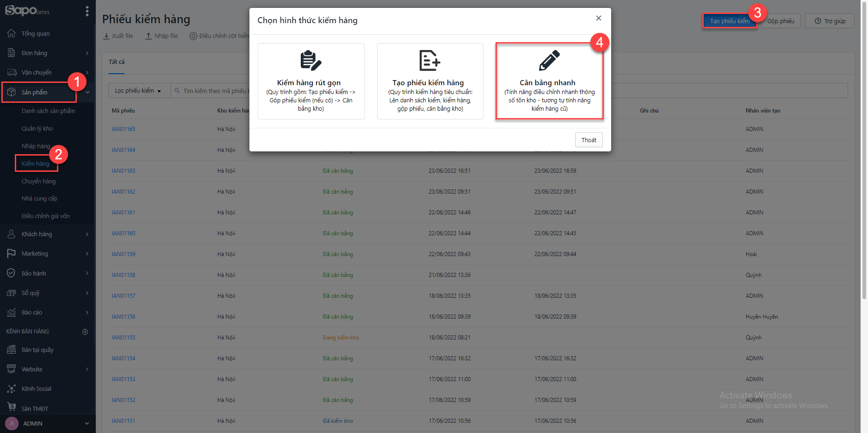This screenshot has height=433, width=868.
Task: Click the Đơn hàng clipboard icon
Action: pyautogui.click(x=12, y=53)
